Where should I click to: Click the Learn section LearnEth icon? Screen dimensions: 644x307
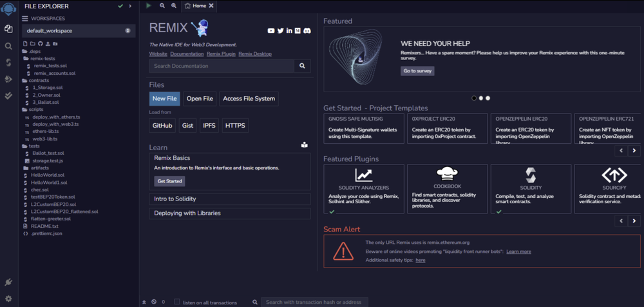[x=304, y=145]
